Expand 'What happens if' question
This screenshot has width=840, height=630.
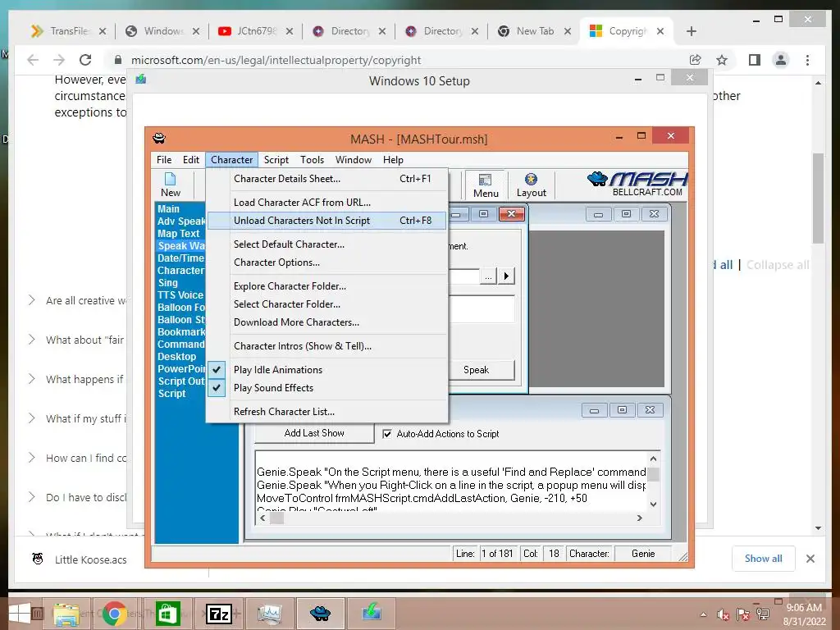point(32,379)
